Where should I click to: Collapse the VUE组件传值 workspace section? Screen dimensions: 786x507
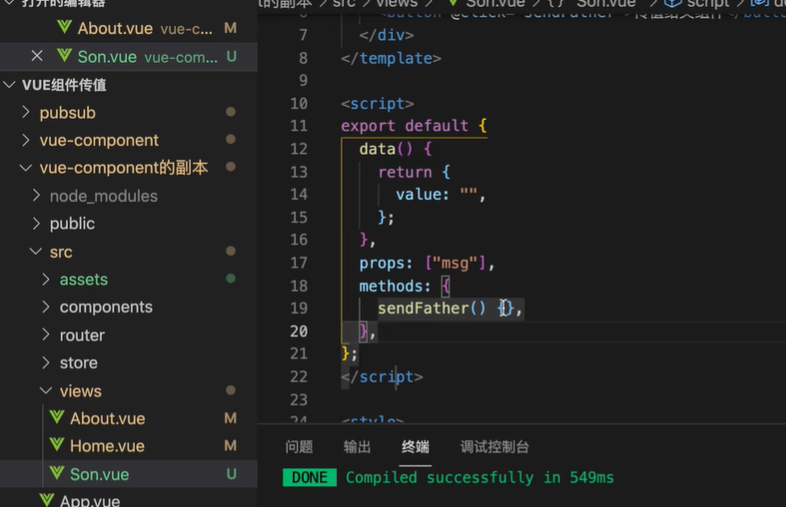[9, 85]
